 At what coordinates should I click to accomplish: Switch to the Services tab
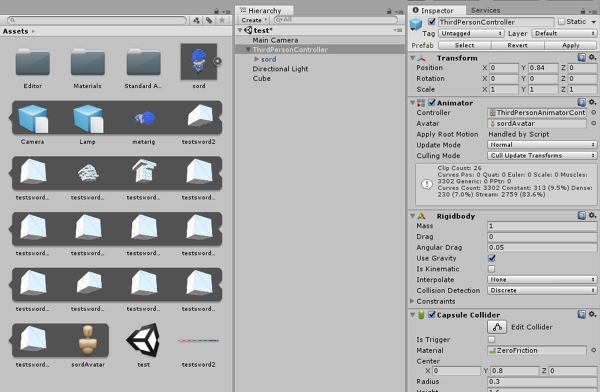click(x=486, y=10)
